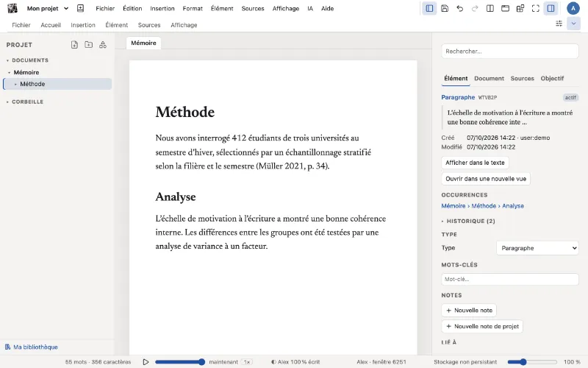The height and width of the screenshot is (368, 588).
Task: Click the '55 mots · 356 caractères' status text
Action: click(98, 362)
